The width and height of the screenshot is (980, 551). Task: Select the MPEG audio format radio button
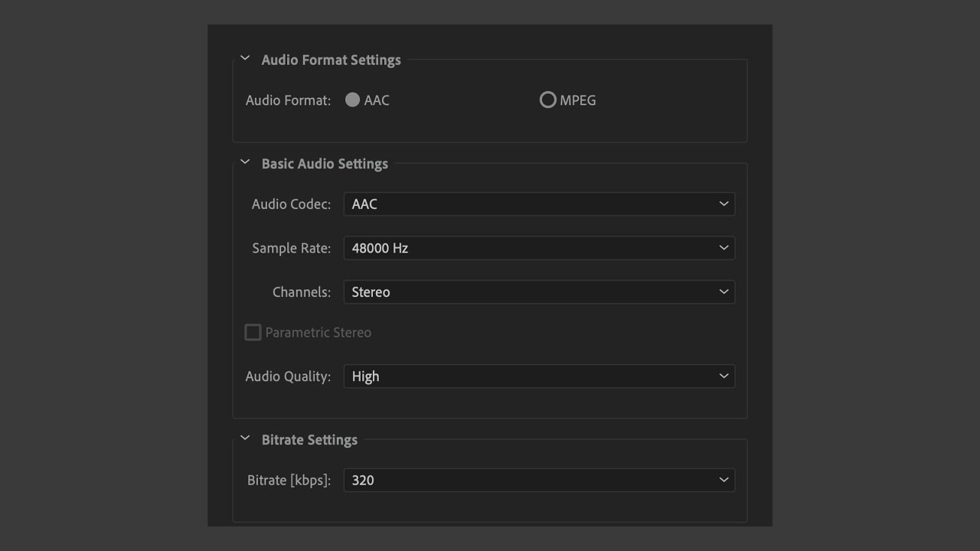547,99
